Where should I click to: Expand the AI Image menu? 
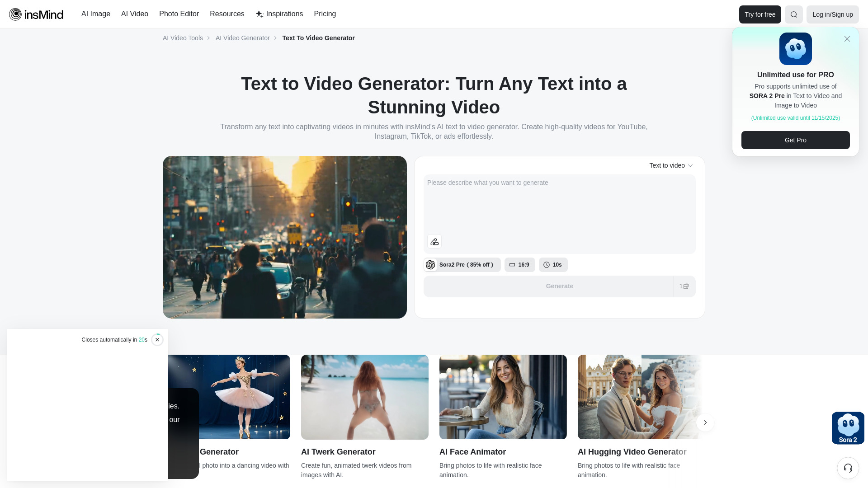coord(95,14)
